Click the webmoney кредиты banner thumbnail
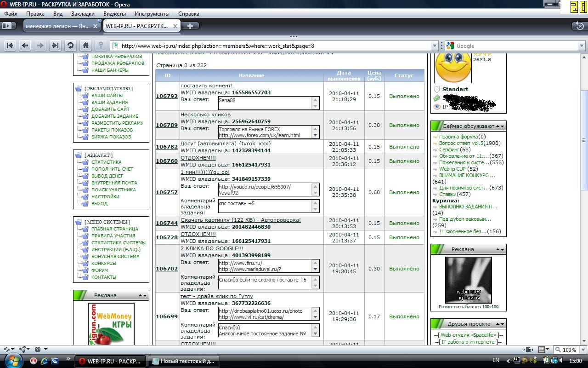The image size is (588, 368). (468, 280)
